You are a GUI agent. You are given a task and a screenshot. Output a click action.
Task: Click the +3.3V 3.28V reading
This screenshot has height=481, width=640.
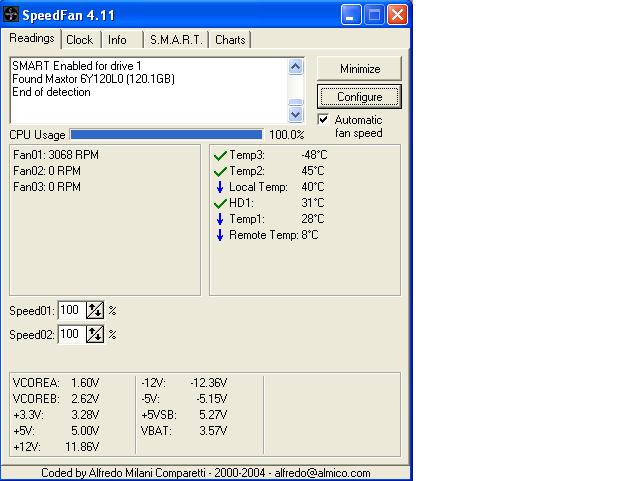click(56, 414)
